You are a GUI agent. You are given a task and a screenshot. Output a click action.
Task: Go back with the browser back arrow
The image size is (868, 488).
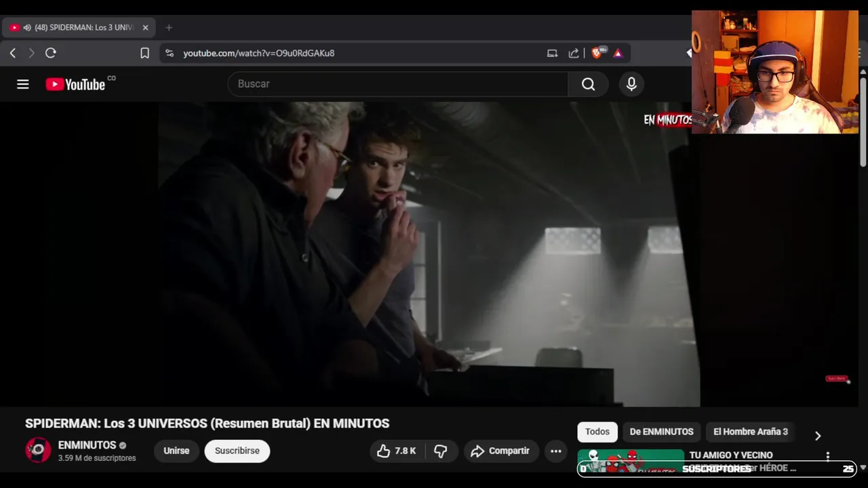[12, 53]
